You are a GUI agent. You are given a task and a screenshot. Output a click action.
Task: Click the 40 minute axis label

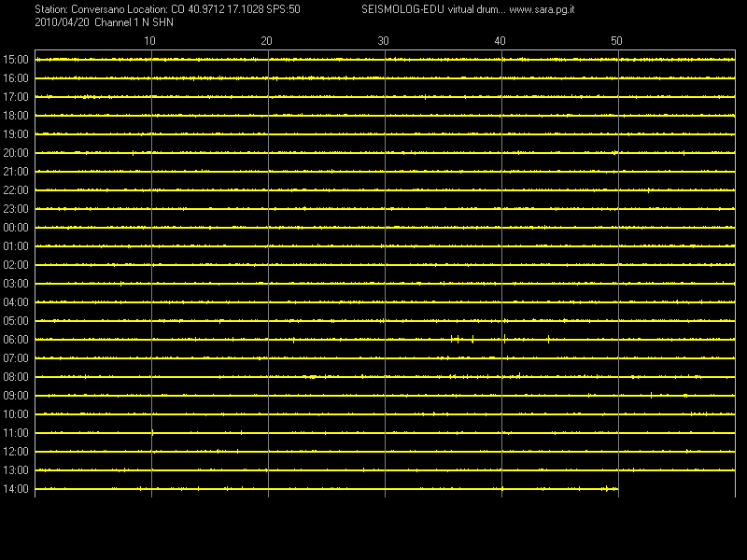[500, 41]
